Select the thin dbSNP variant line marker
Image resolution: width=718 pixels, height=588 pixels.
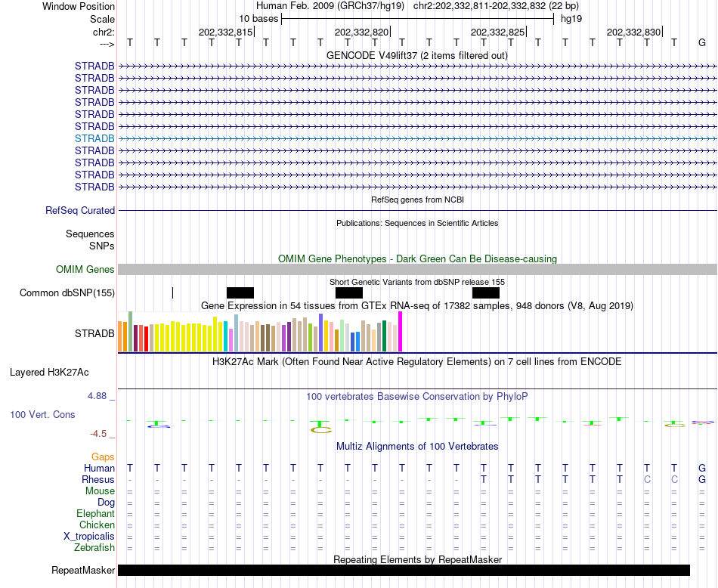point(172,292)
